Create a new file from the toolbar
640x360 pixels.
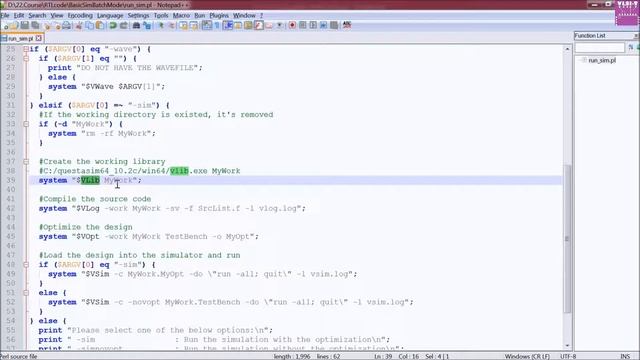point(6,25)
